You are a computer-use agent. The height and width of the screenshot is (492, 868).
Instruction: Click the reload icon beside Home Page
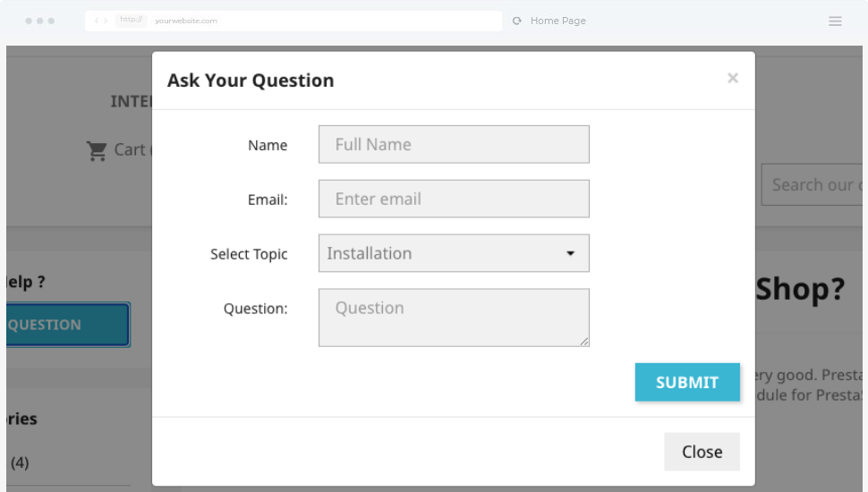[x=517, y=21]
